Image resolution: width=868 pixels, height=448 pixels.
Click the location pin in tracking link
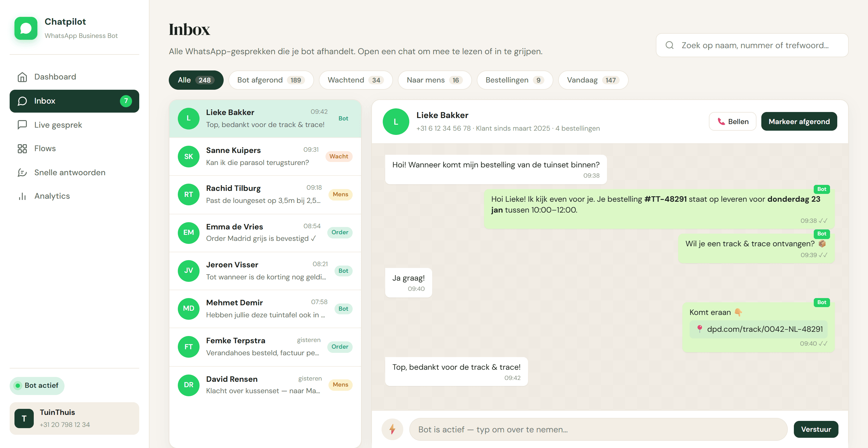tap(700, 329)
